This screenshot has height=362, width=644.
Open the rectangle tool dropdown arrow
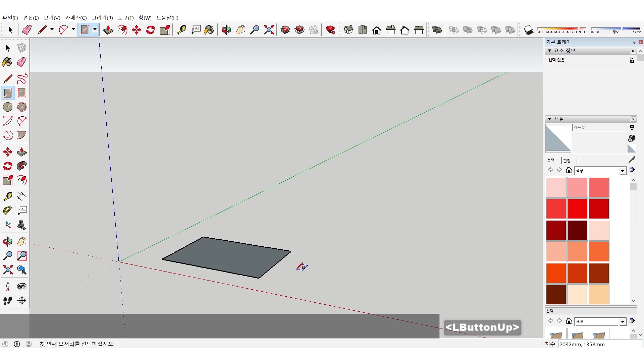(x=95, y=29)
